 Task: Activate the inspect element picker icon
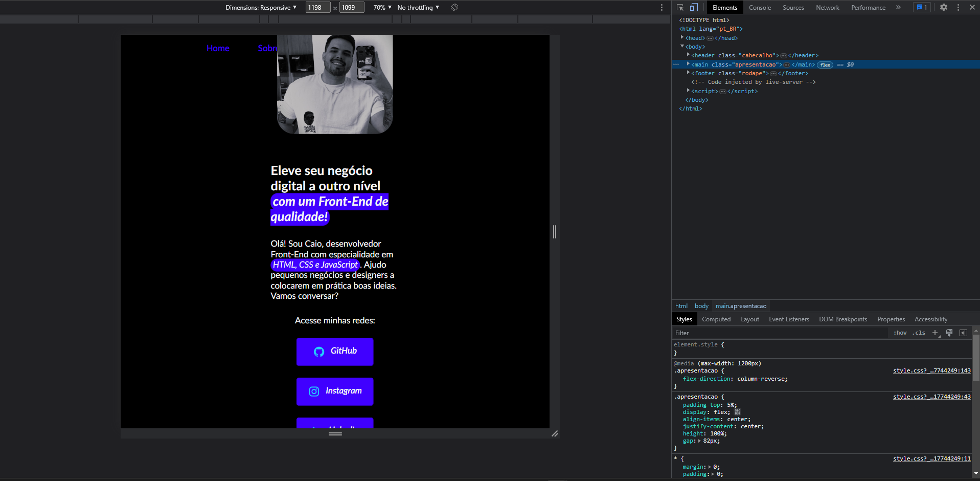click(x=680, y=7)
